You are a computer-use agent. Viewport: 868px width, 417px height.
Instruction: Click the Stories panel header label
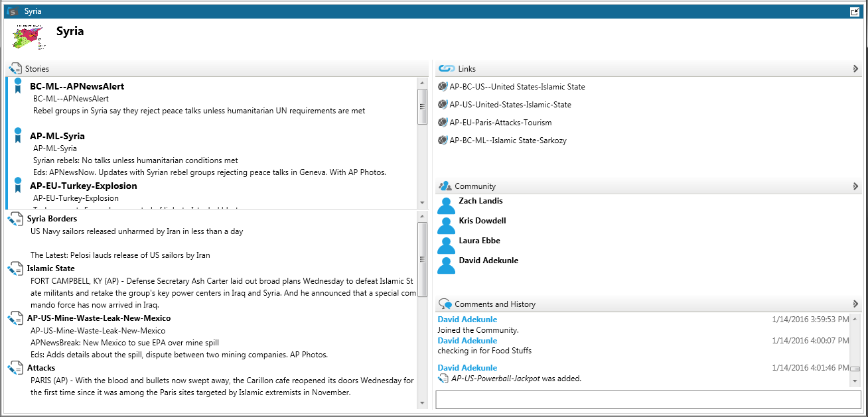pos(37,69)
